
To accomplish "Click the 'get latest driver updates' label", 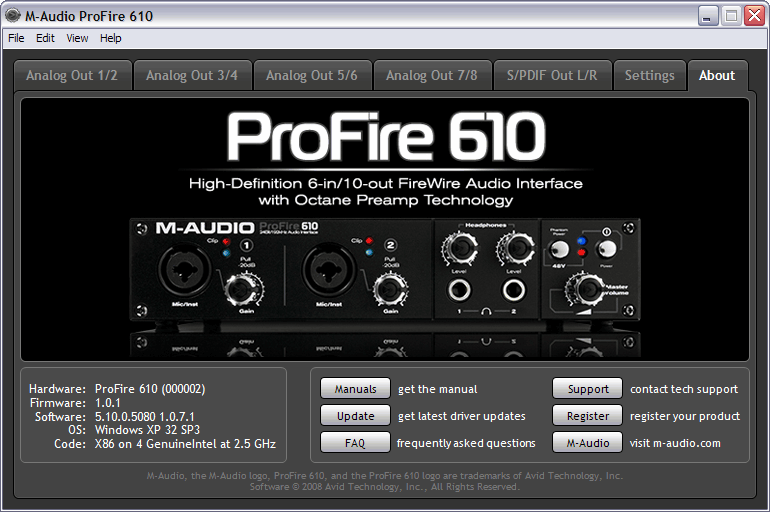I will [x=462, y=416].
